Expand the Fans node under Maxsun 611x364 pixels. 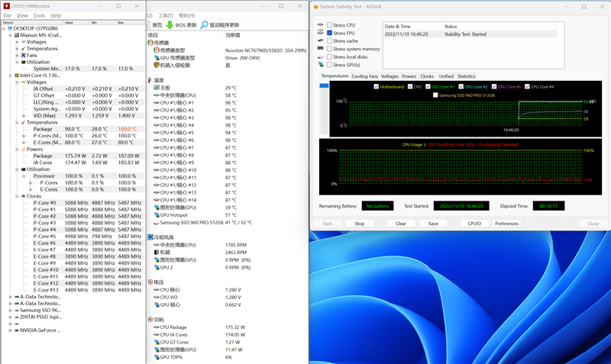click(17, 55)
